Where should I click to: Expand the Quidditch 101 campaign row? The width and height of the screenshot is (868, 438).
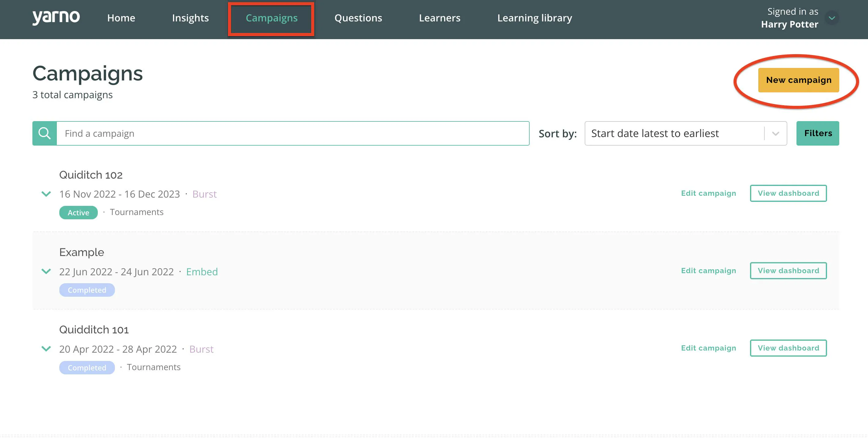[46, 348]
